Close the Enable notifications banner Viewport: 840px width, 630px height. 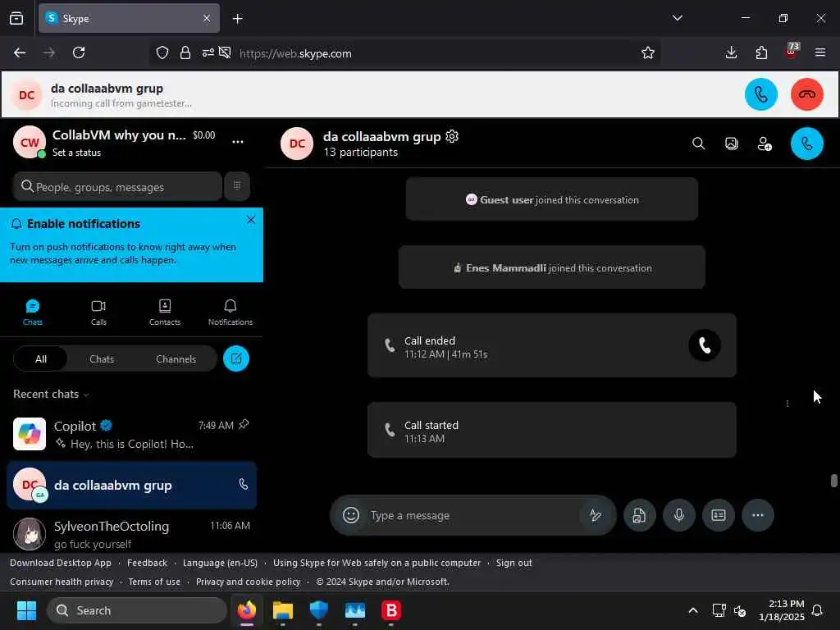(251, 220)
